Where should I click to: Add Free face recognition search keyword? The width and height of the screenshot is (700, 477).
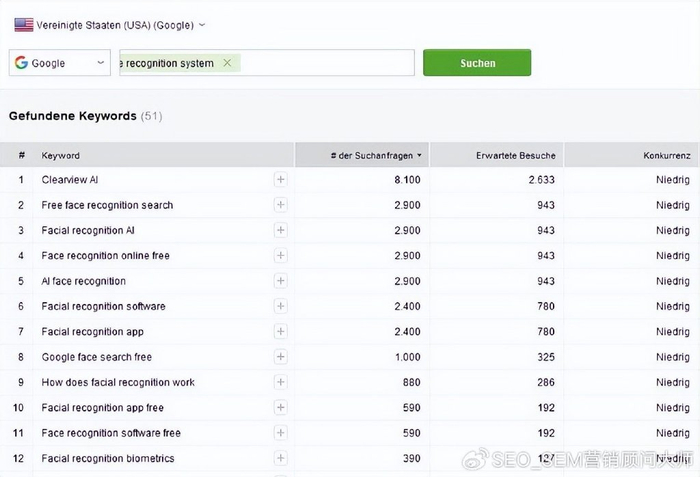[x=280, y=205]
